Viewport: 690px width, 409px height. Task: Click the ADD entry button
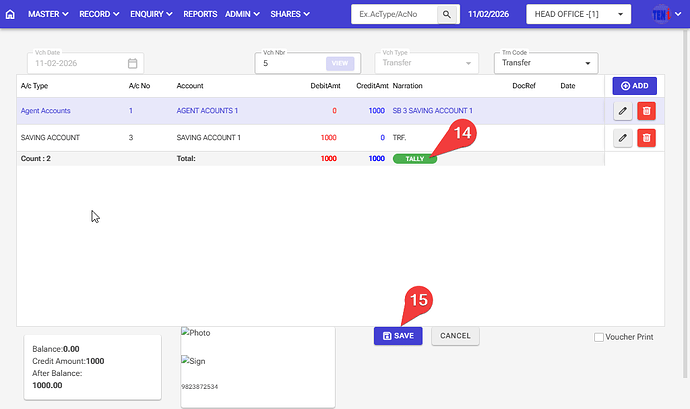(634, 87)
